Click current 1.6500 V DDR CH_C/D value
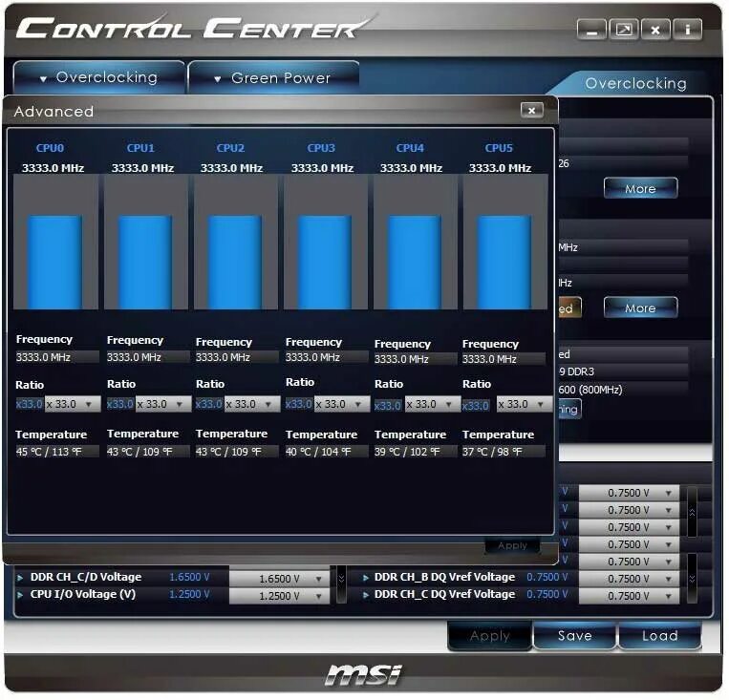 pos(189,578)
